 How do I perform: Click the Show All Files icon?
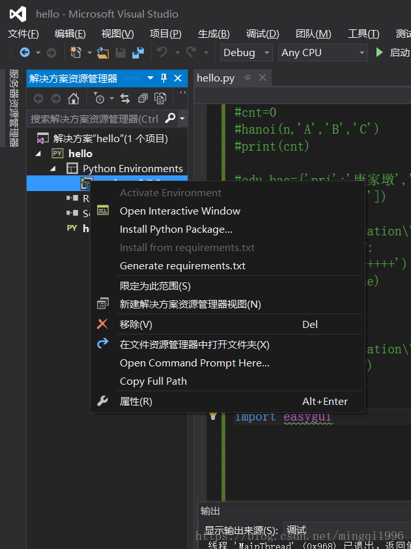point(160,99)
